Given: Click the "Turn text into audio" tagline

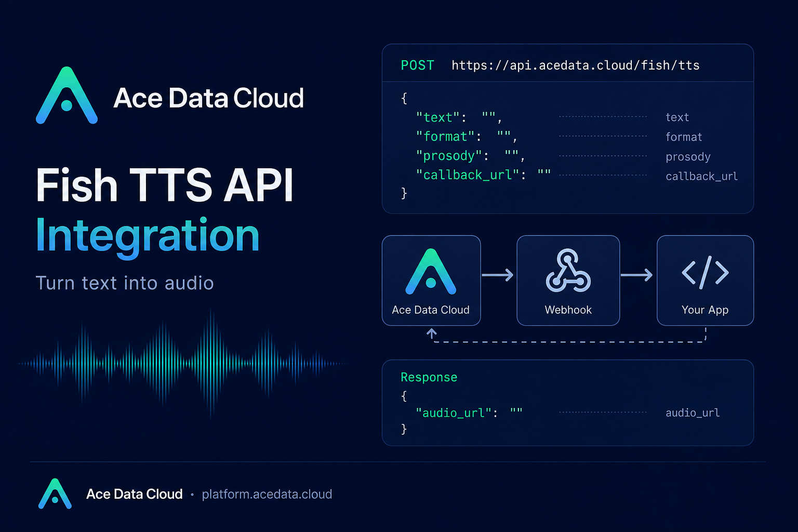Looking at the screenshot, I should click(125, 283).
